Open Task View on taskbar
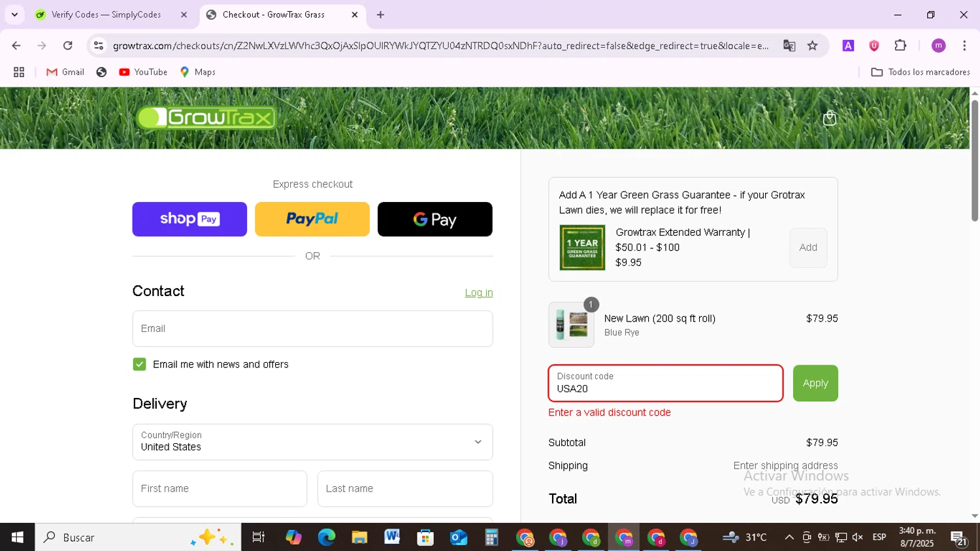Screen dimensions: 980x551 point(259,537)
